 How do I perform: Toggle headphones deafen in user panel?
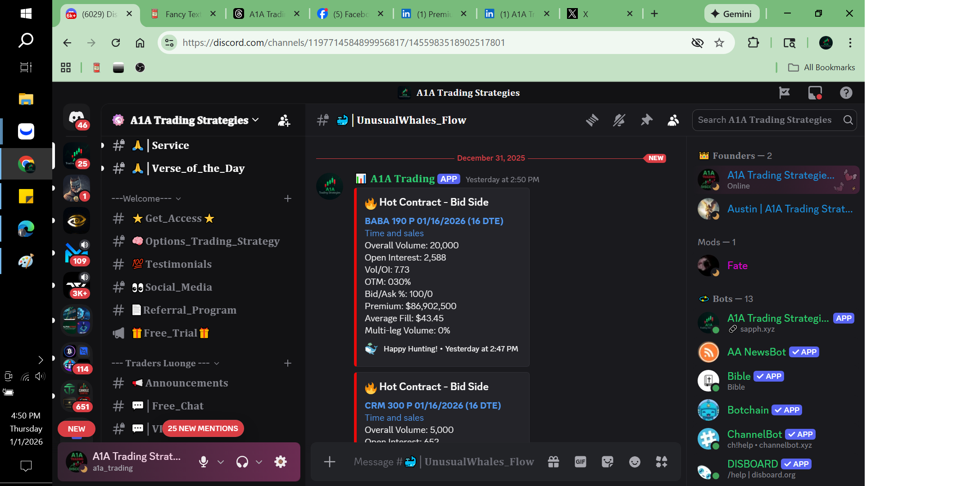coord(242,462)
